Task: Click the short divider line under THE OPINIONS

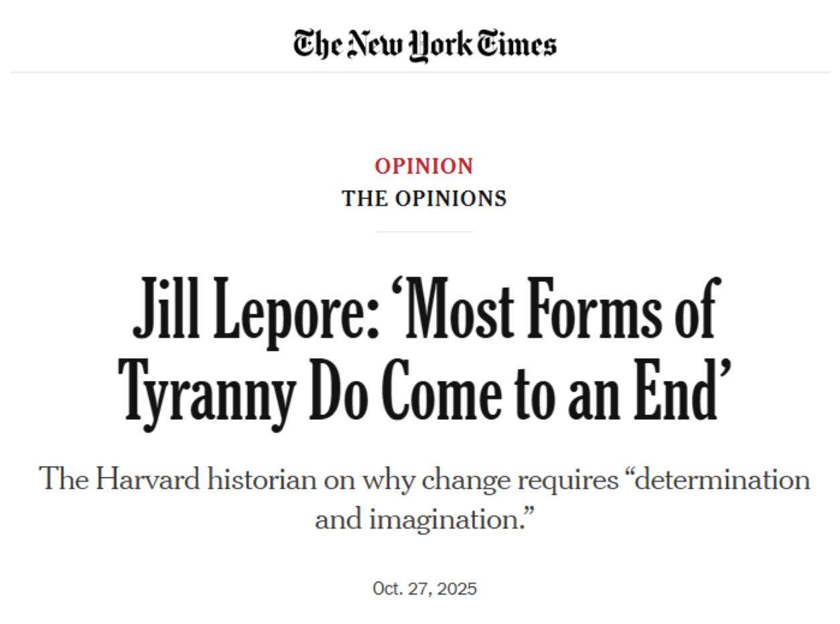Action: [424, 232]
